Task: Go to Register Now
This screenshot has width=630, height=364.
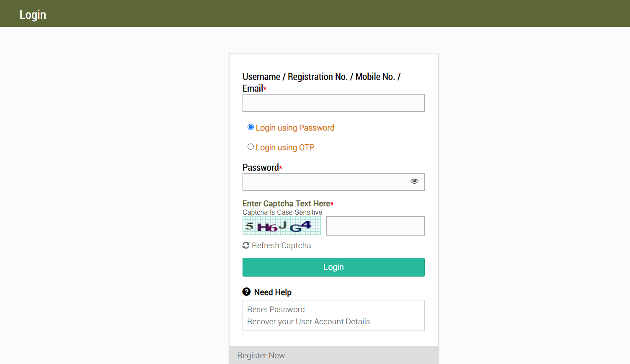Action: [261, 356]
